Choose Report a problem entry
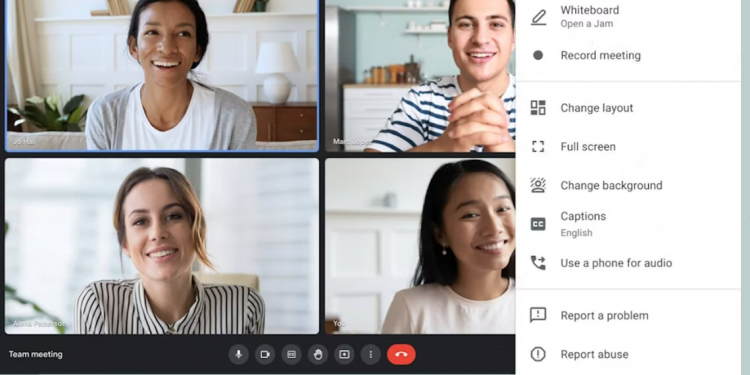The width and height of the screenshot is (750, 375). coord(628,316)
